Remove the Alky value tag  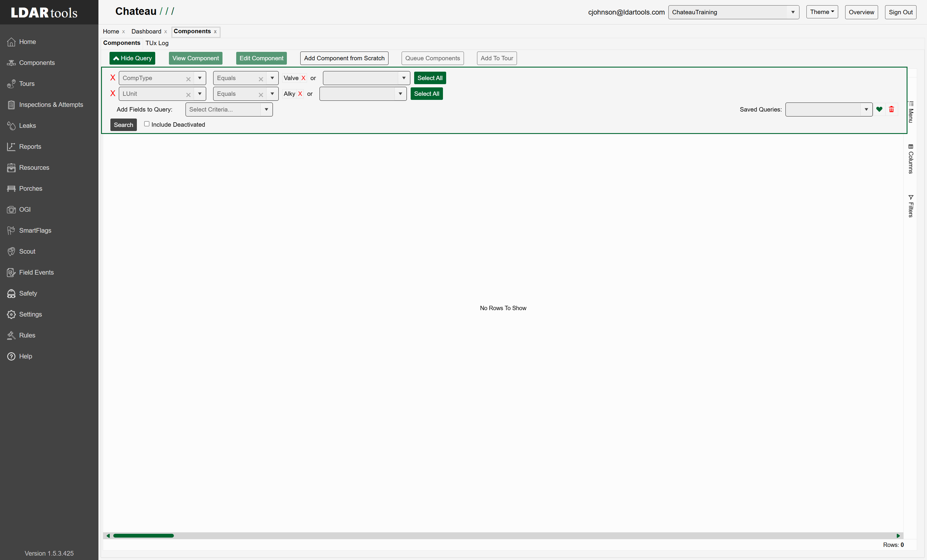[300, 94]
